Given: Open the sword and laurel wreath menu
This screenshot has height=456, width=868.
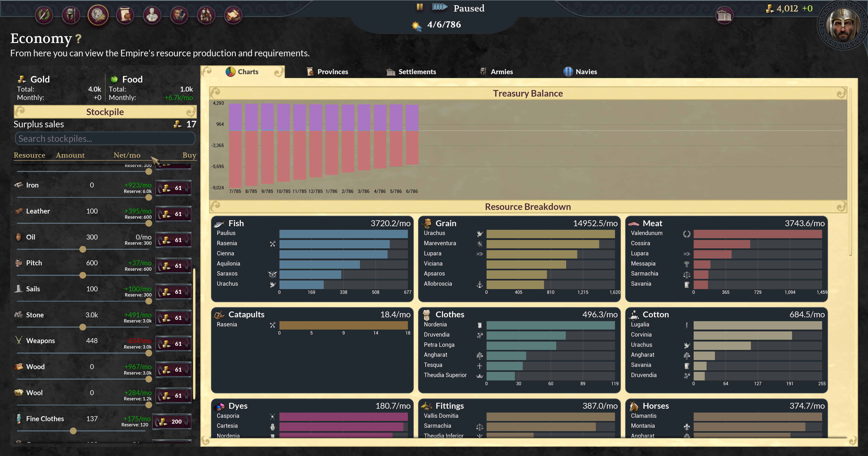Looking at the screenshot, I should click(x=44, y=15).
